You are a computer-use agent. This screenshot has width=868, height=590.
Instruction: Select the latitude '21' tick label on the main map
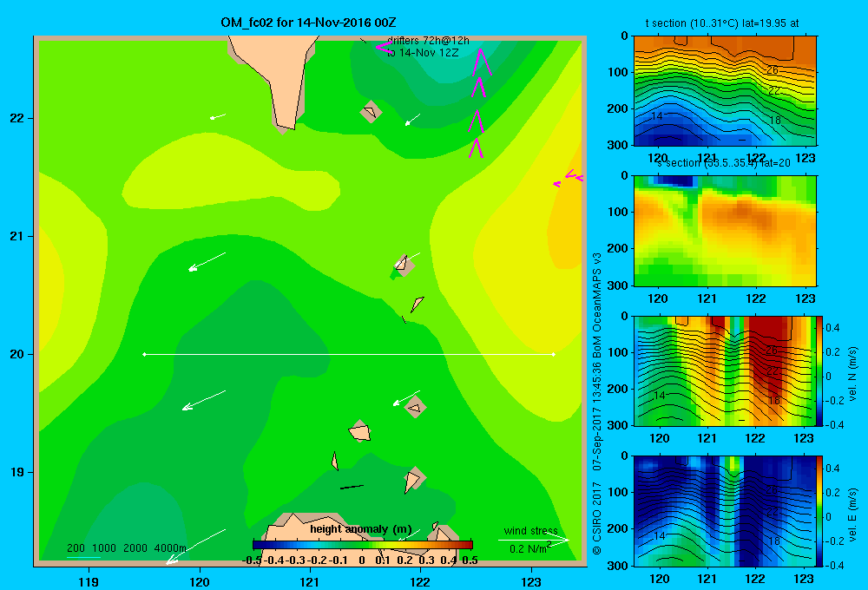pyautogui.click(x=17, y=236)
